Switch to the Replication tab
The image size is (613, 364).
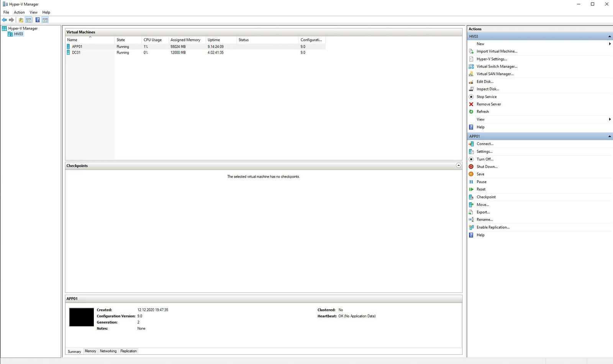128,351
